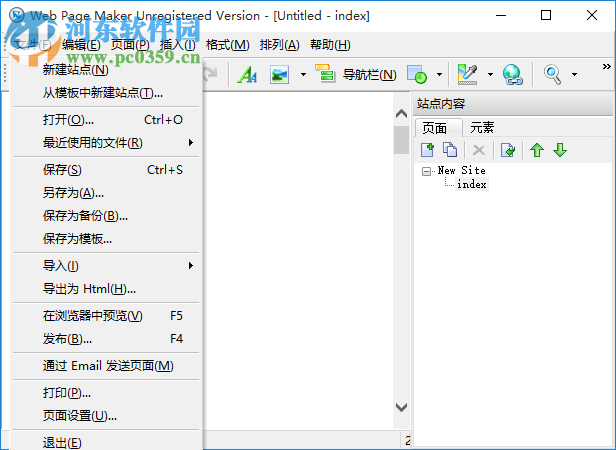
Task: Open the 排列(A) menu
Action: (279, 45)
